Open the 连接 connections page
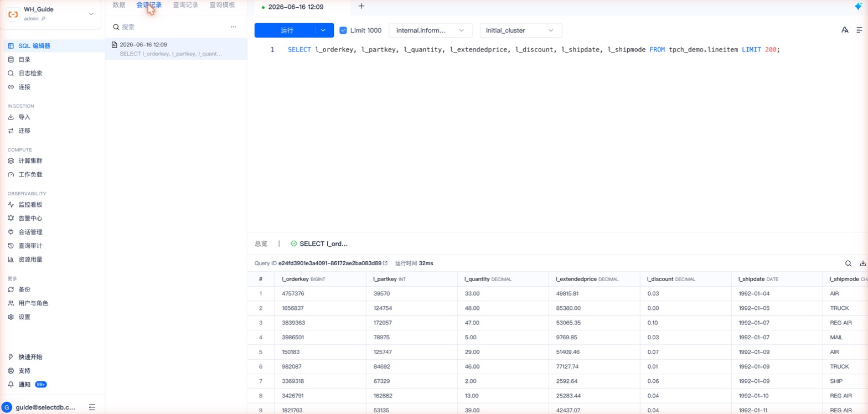 point(53,87)
